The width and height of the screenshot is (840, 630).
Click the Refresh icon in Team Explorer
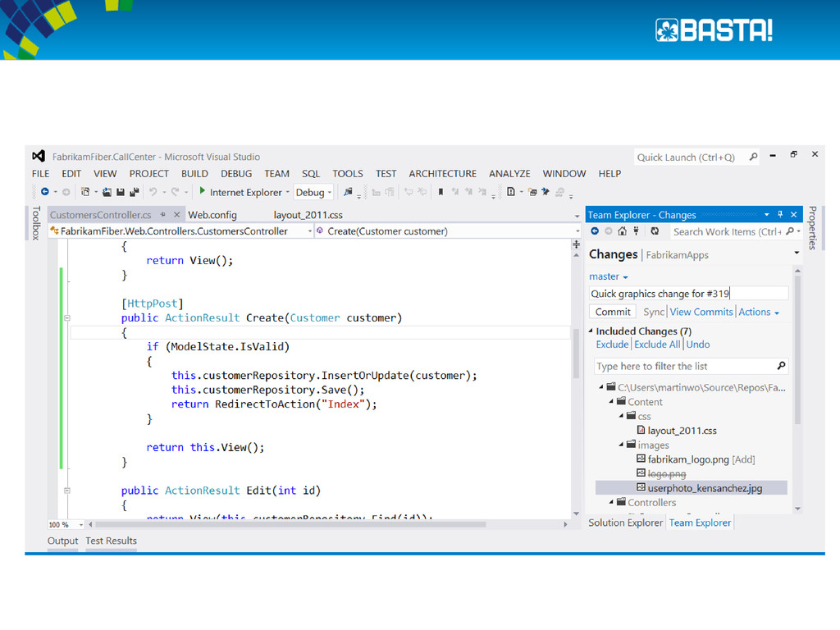coord(655,231)
